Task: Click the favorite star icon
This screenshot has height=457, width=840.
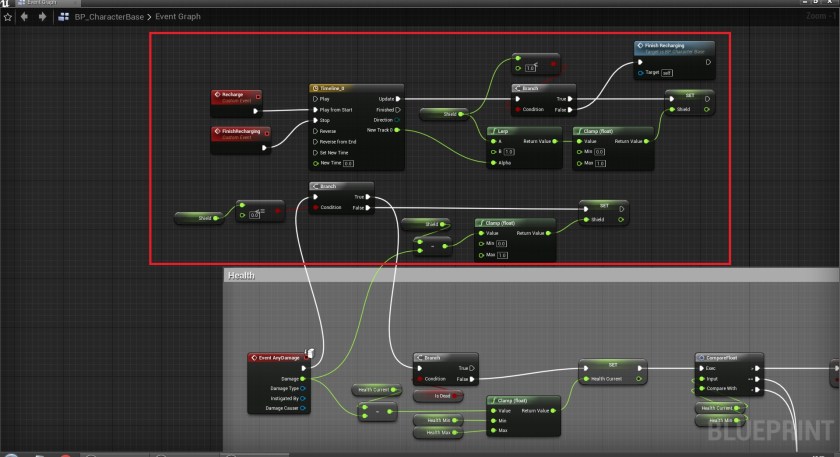Action: click(8, 17)
